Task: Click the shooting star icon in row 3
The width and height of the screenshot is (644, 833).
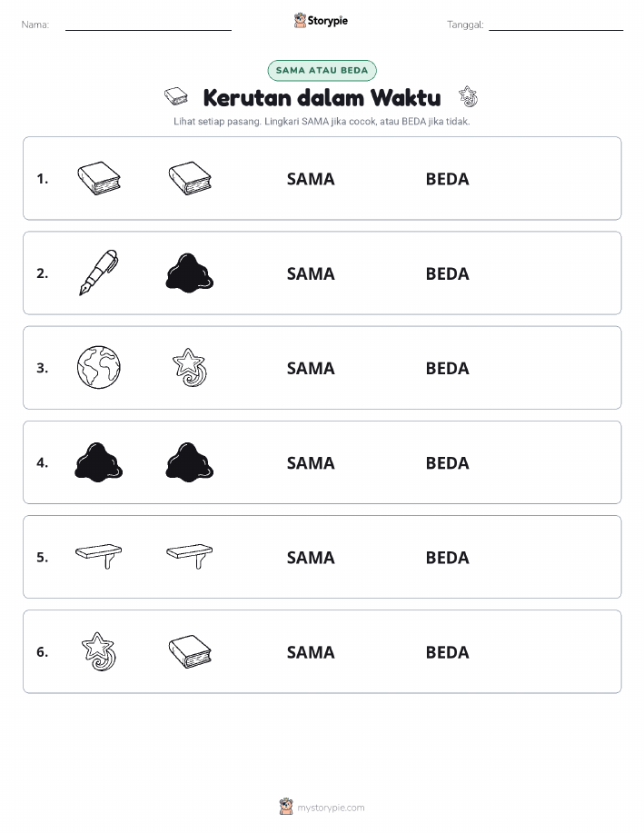Action: [190, 367]
